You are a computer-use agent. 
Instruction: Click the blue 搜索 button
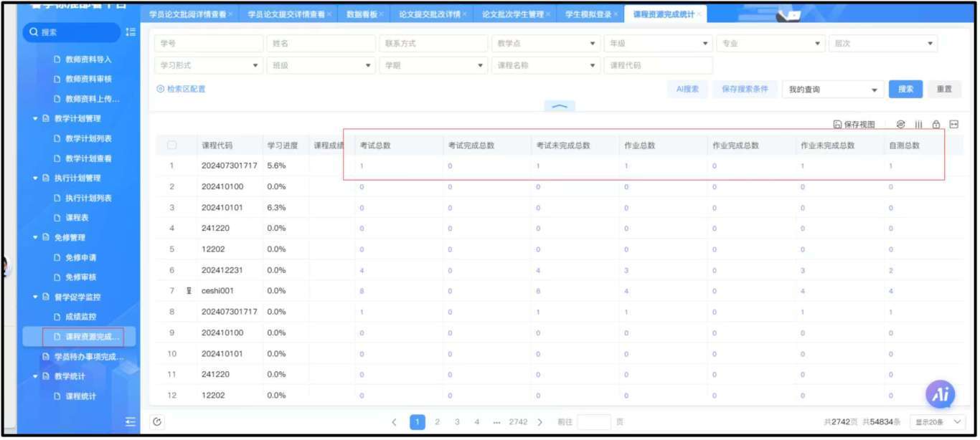click(x=905, y=90)
